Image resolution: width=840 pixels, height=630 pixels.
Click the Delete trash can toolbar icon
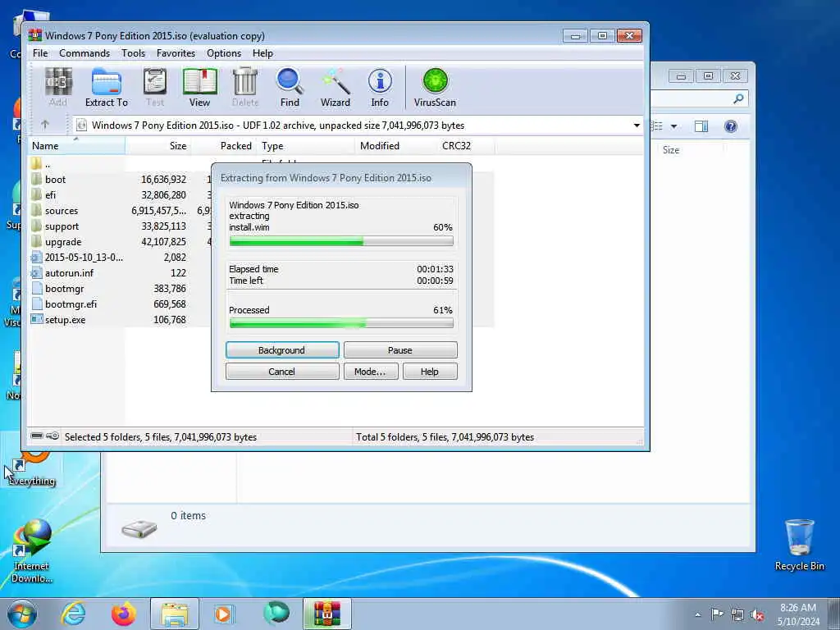point(245,87)
